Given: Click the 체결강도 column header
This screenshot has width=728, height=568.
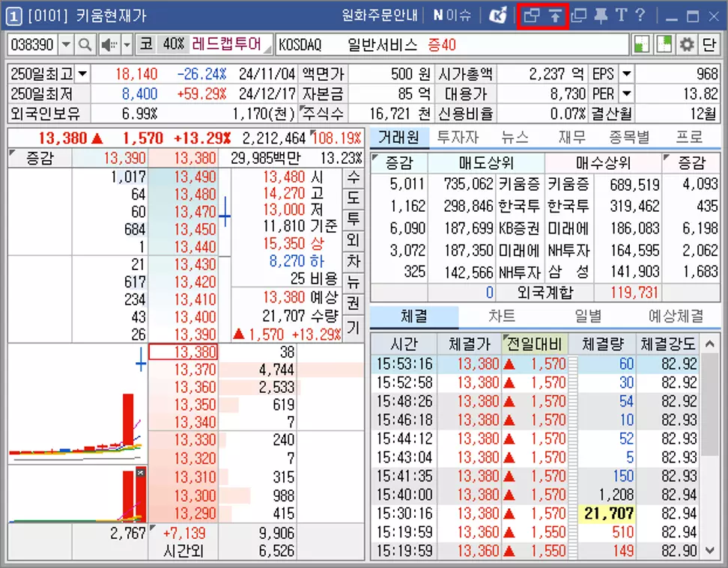Looking at the screenshot, I should tap(668, 344).
